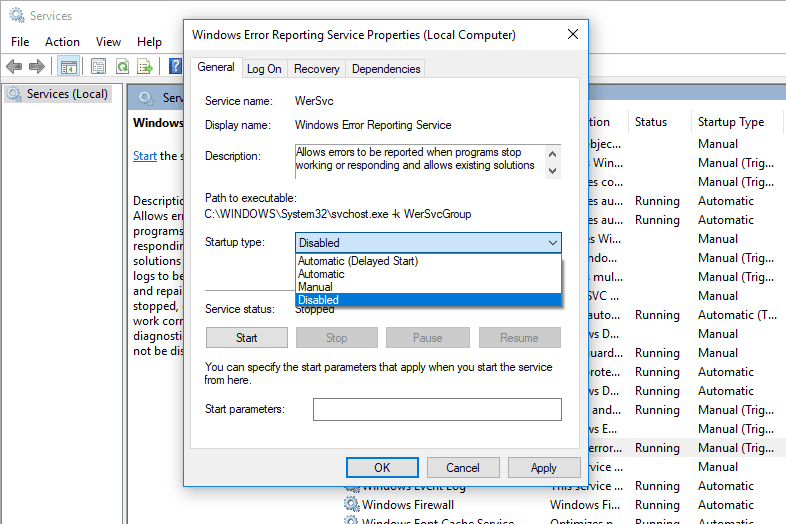Click the Apply button

544,467
